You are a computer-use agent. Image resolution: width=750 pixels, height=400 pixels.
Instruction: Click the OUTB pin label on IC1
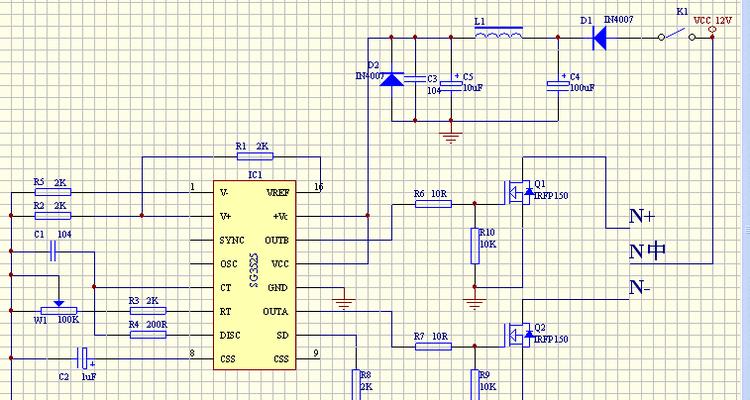coord(276,240)
